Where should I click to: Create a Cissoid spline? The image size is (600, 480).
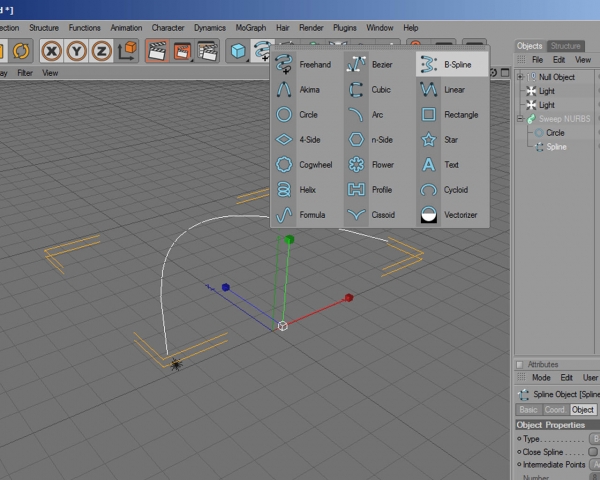377,215
